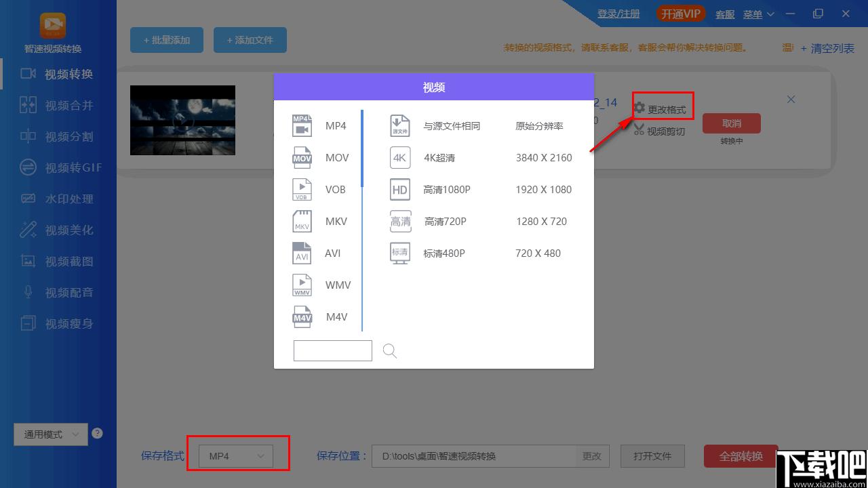Click the red 取消 button
868x488 pixels.
732,123
